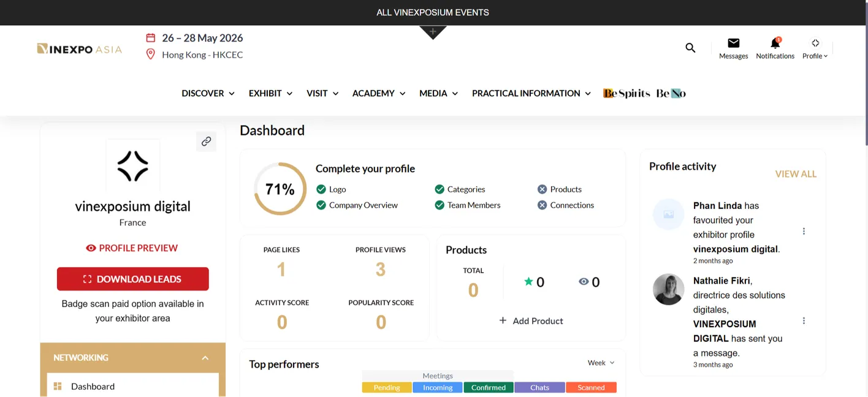The width and height of the screenshot is (868, 397).
Task: Click the Profile Views value 3
Action: (381, 269)
